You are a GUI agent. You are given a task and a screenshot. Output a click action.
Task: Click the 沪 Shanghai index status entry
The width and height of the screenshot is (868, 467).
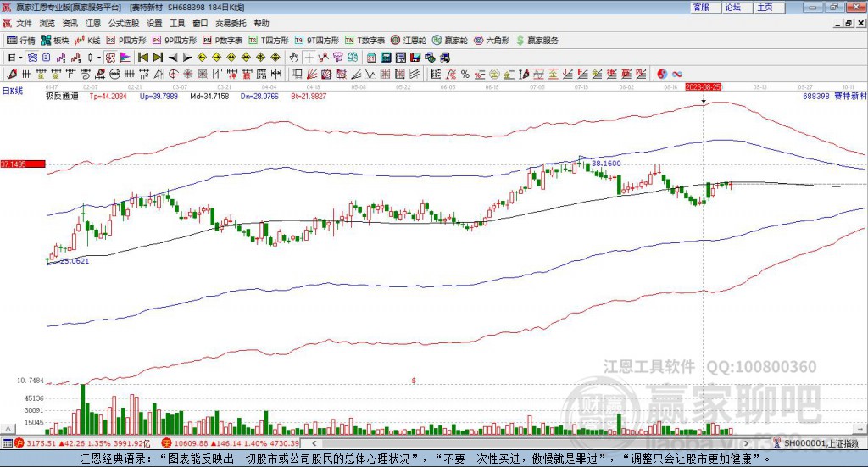pos(82,443)
